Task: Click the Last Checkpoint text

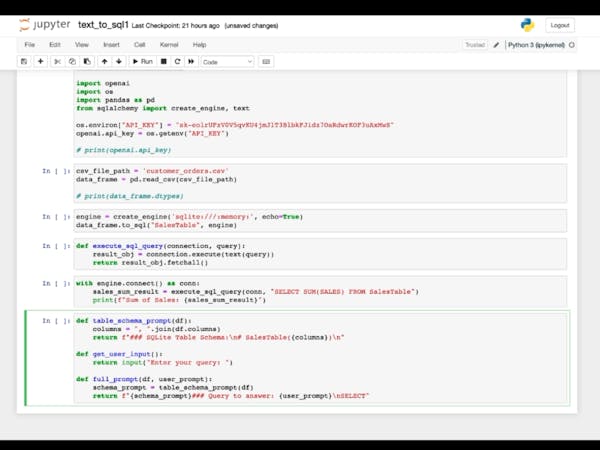Action: (x=176, y=26)
